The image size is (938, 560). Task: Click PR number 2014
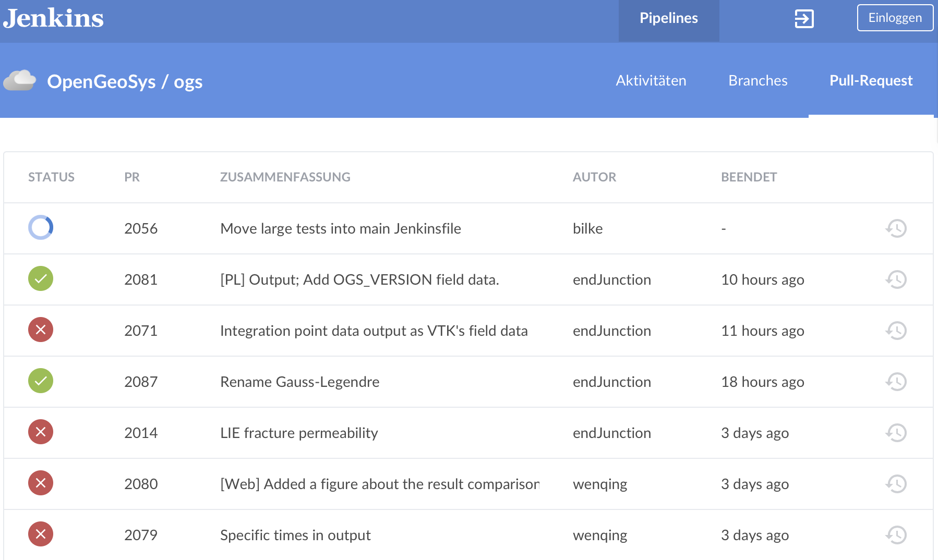[141, 433]
